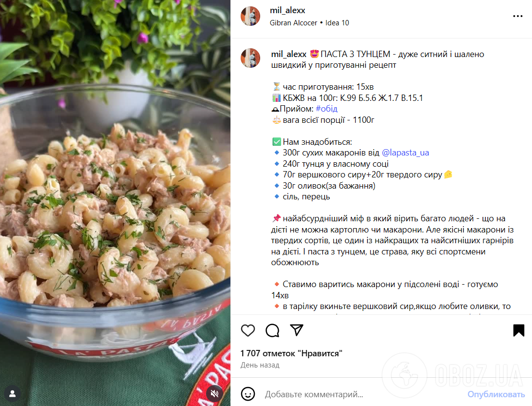Show tagged people via the person icon
The height and width of the screenshot is (406, 532).
(13, 393)
